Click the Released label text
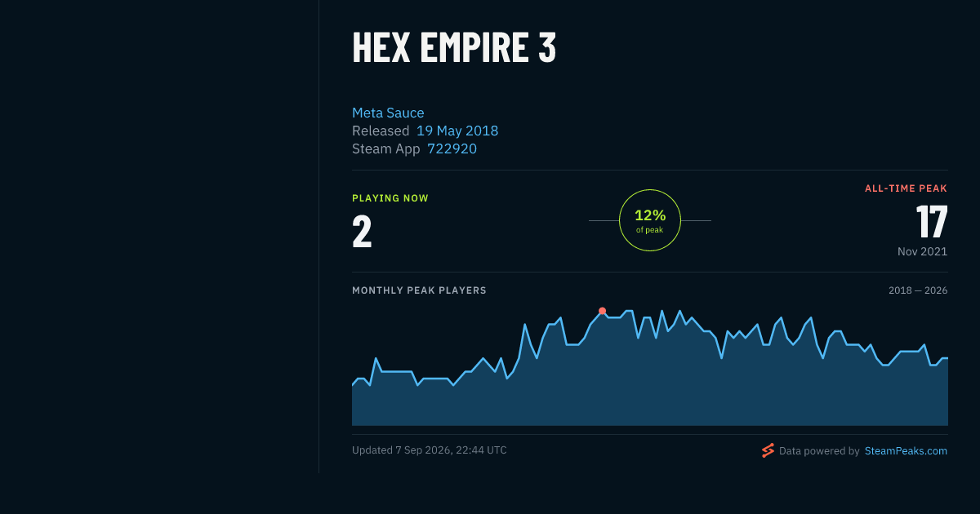The width and height of the screenshot is (980, 514). click(381, 131)
